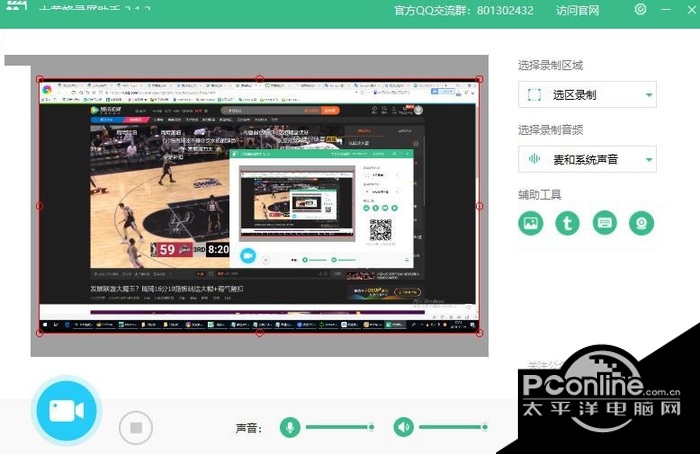
Task: Stop recording with the square stop button
Action: pos(136,428)
